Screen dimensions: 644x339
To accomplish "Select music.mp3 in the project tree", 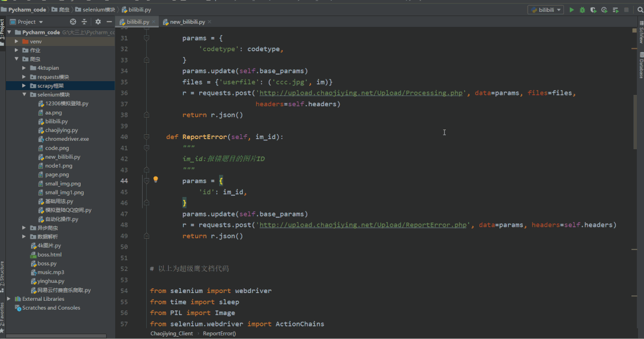I will click(51, 272).
